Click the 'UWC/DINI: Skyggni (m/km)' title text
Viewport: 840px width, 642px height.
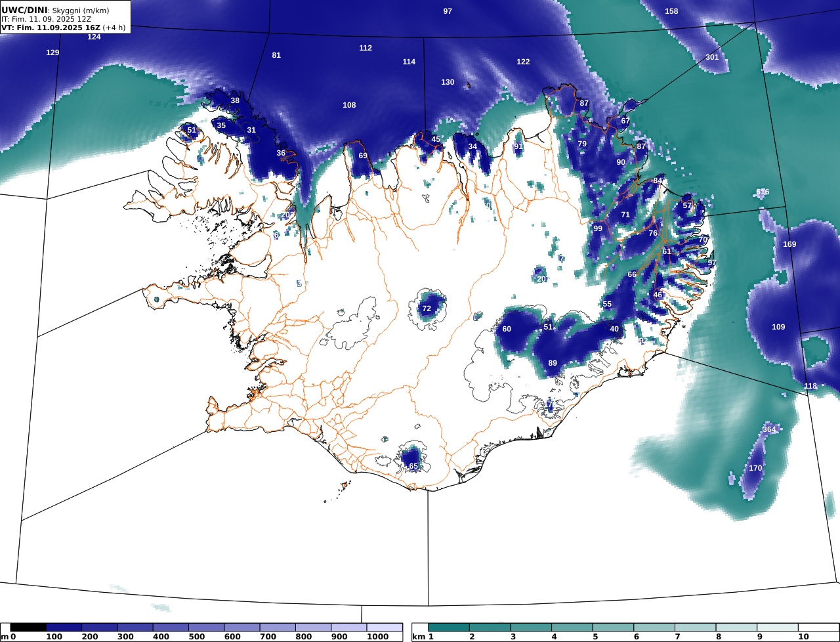click(55, 10)
